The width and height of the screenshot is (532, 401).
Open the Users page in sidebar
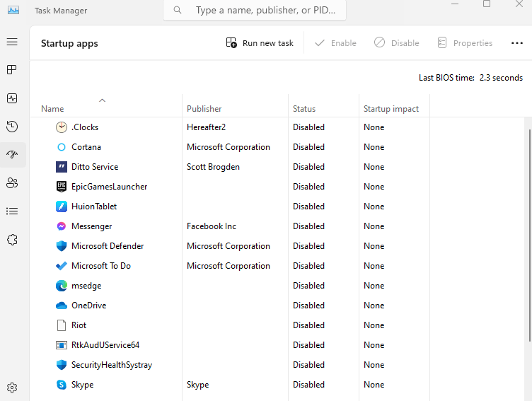(x=12, y=183)
